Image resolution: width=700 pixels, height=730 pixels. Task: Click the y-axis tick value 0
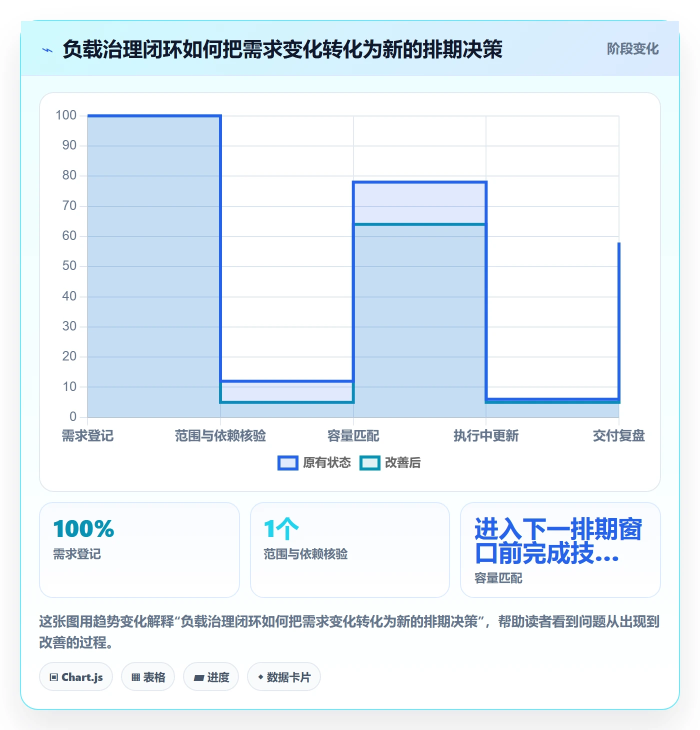click(73, 417)
